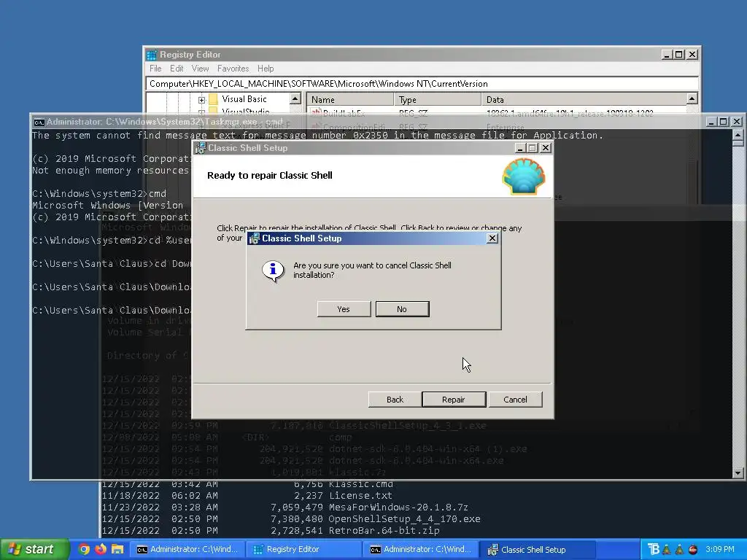Click the command prompt scroll-down arrow
The height and width of the screenshot is (560, 747).
click(738, 472)
